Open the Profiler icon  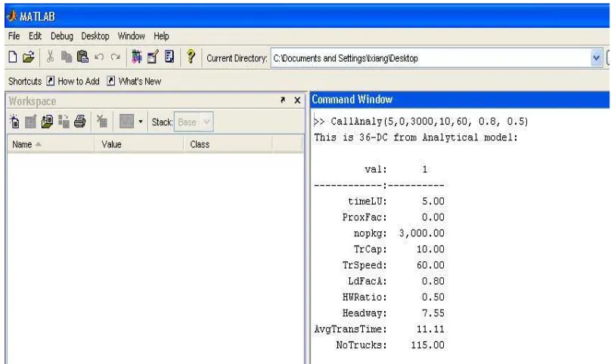pyautogui.click(x=169, y=57)
